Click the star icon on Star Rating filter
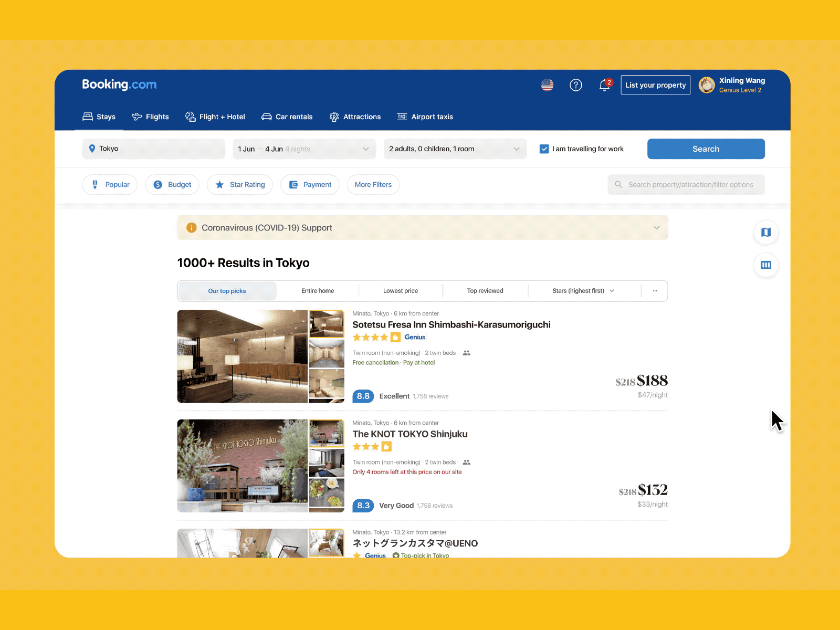The height and width of the screenshot is (630, 840). [x=219, y=184]
